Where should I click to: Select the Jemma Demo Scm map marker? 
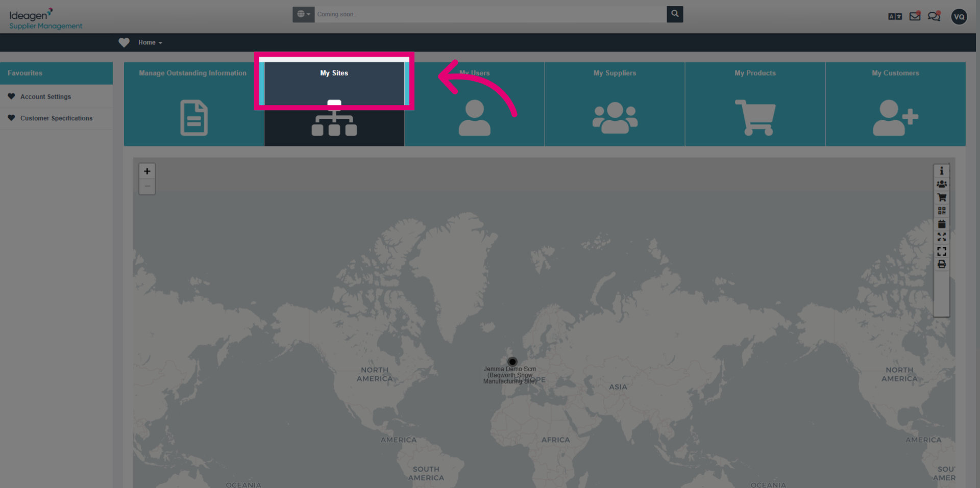512,362
